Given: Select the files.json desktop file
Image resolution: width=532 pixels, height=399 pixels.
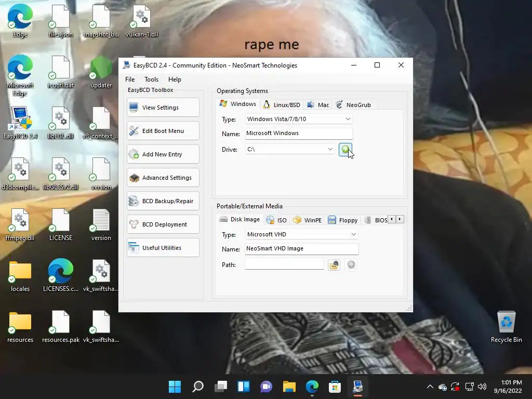Looking at the screenshot, I should [60, 20].
